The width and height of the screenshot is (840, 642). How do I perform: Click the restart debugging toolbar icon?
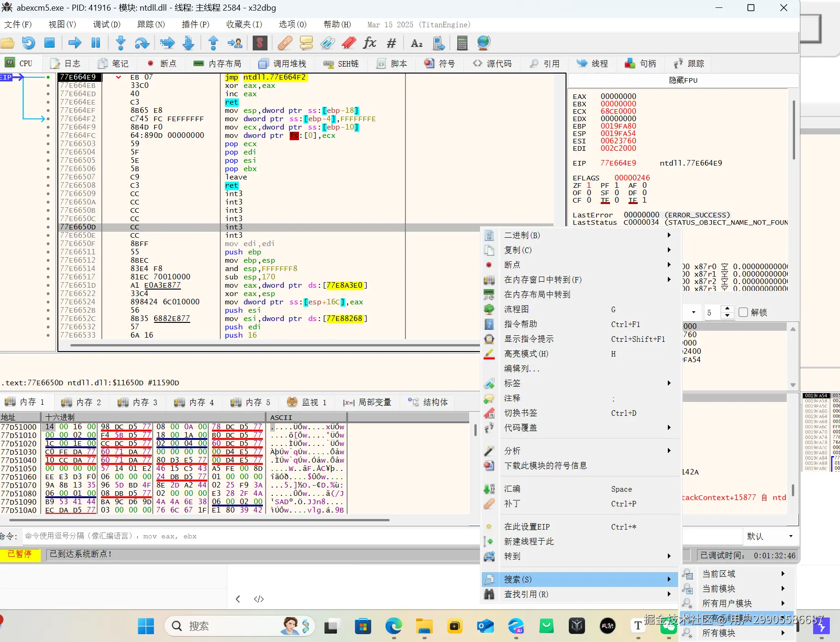pos(28,43)
